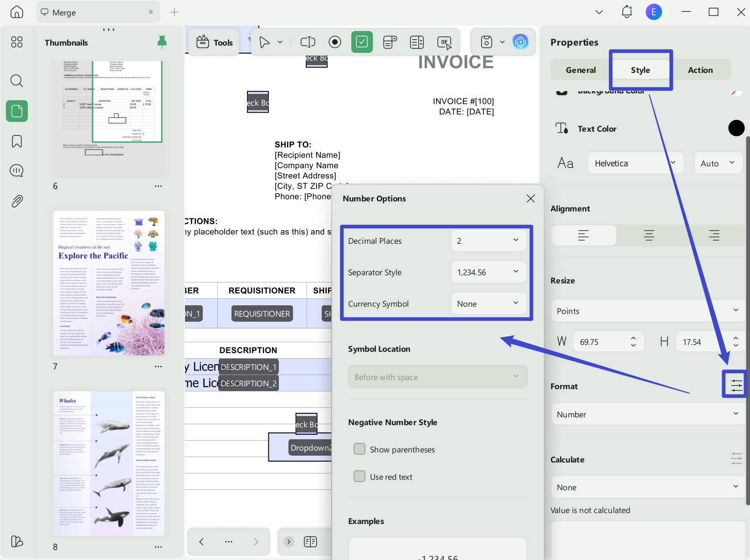
Task: Go to the next page
Action: [x=256, y=542]
